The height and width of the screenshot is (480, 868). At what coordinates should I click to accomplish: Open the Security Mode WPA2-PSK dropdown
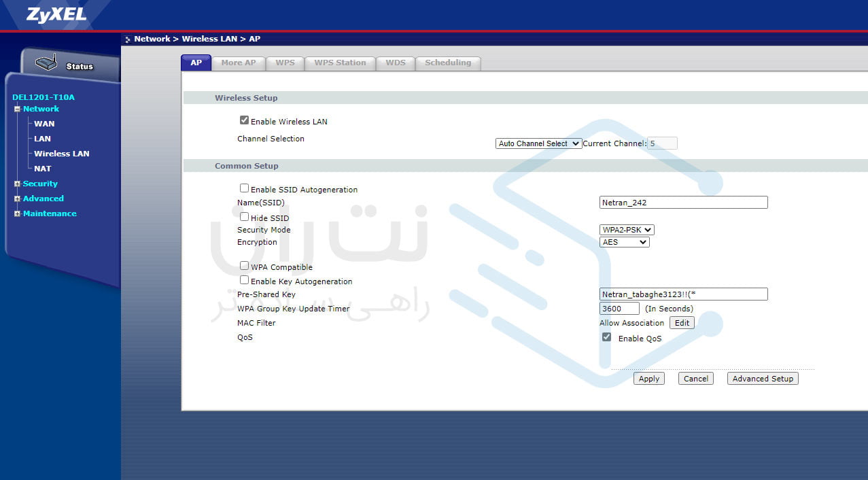coord(627,230)
